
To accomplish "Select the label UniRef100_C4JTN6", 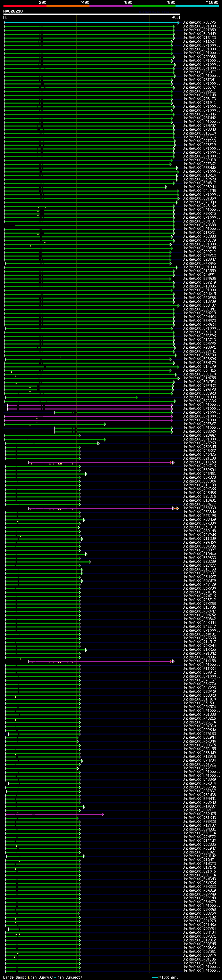I will pos(199,191).
